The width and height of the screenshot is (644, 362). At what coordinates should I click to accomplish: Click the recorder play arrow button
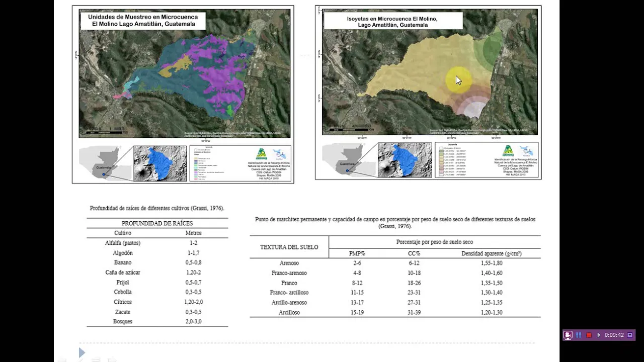point(599,335)
